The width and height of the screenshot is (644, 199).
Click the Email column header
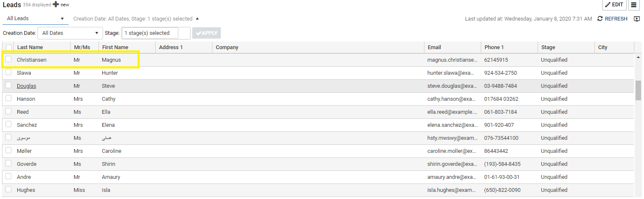434,47
